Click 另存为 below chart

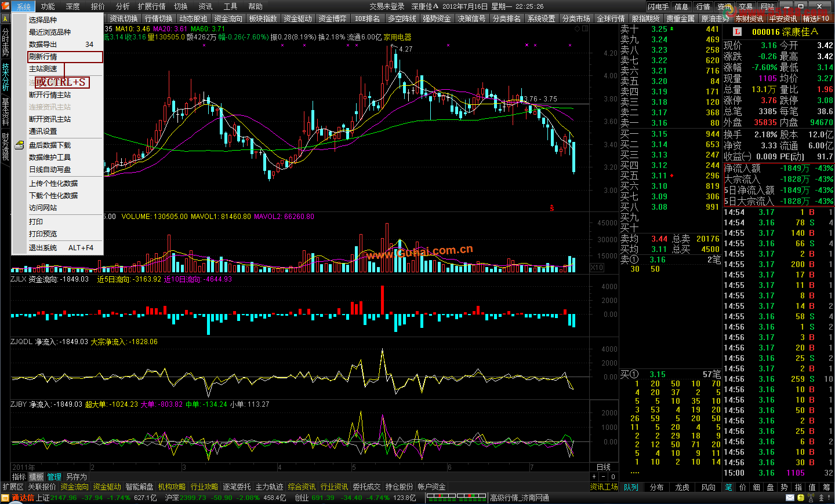(x=77, y=477)
